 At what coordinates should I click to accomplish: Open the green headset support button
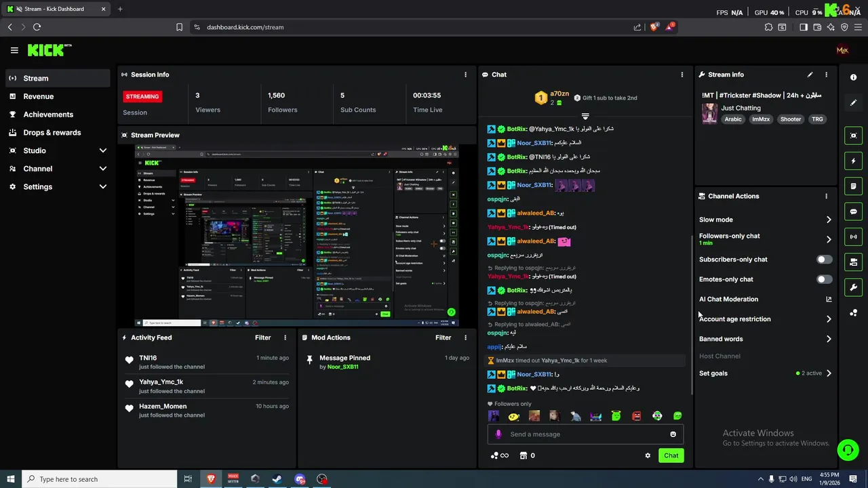coord(847,449)
